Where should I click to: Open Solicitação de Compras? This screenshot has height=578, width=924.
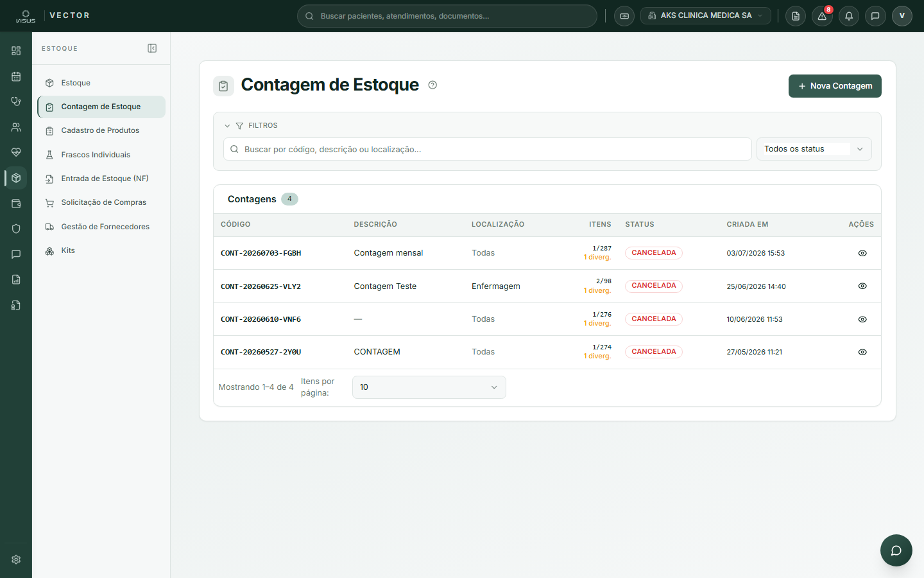point(101,202)
